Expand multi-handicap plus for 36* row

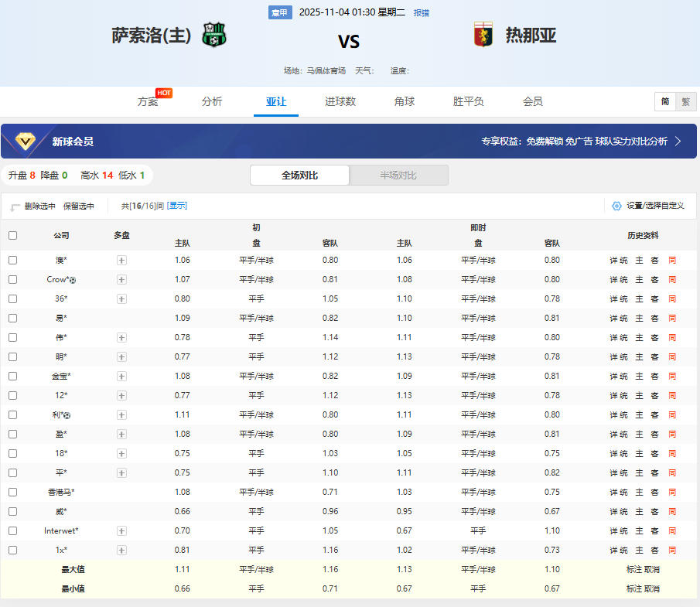click(x=121, y=299)
